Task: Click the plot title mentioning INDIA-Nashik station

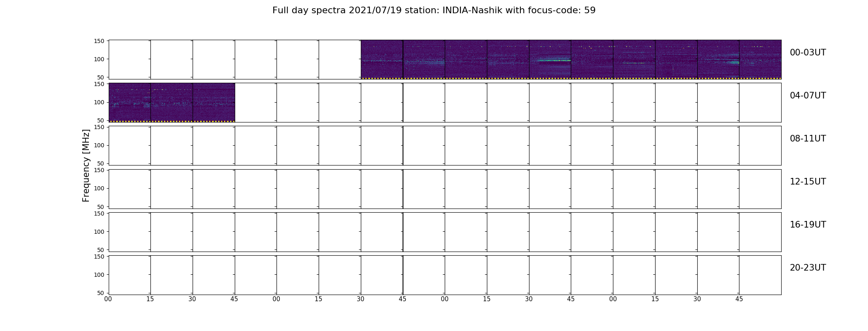Action: click(434, 10)
